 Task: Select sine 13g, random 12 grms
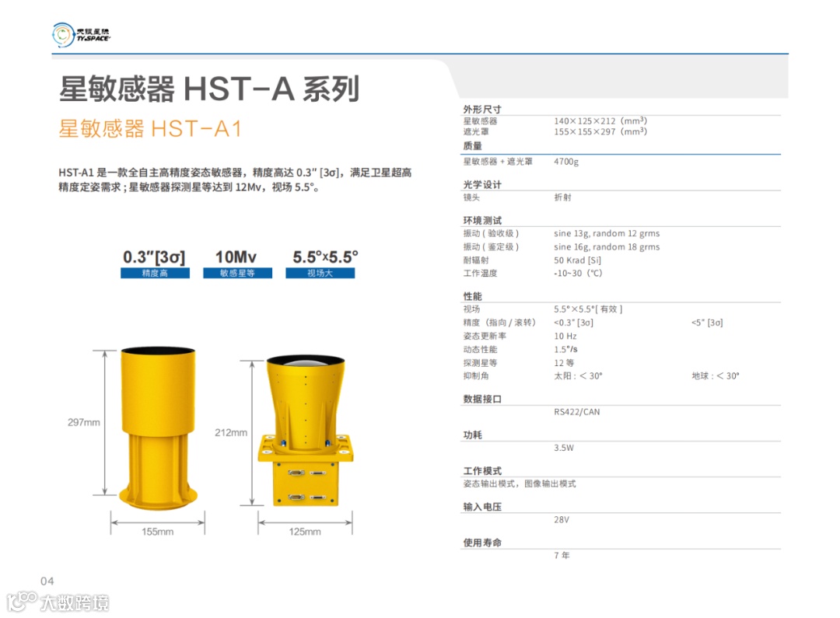pyautogui.click(x=607, y=233)
